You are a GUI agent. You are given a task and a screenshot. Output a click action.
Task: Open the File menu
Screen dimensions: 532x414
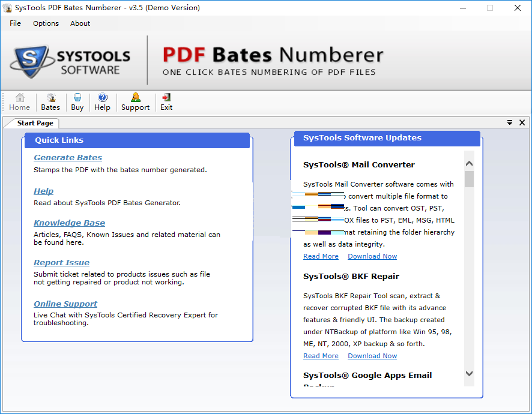click(15, 23)
